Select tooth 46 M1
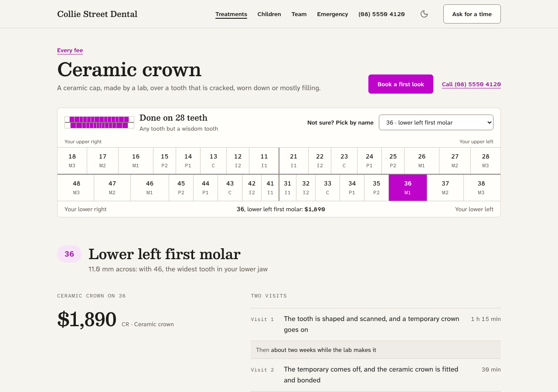558x392 pixels. (x=150, y=188)
